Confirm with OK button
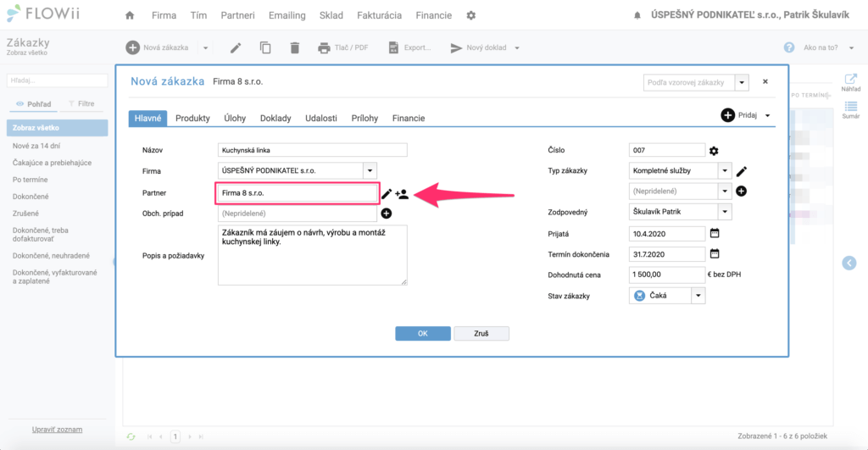 click(x=423, y=333)
